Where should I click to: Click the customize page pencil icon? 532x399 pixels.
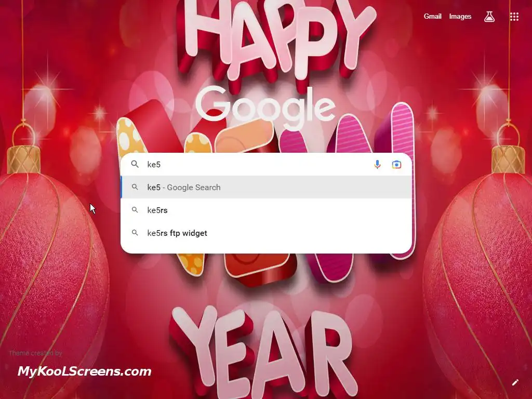pyautogui.click(x=515, y=382)
